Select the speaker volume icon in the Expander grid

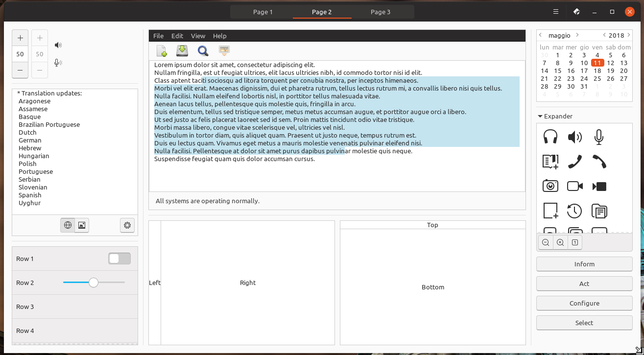click(574, 137)
